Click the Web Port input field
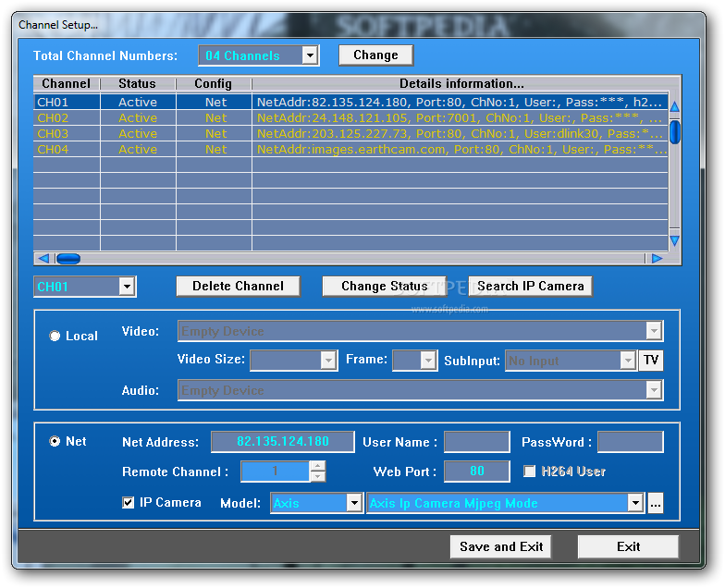725x588 pixels. (x=477, y=472)
